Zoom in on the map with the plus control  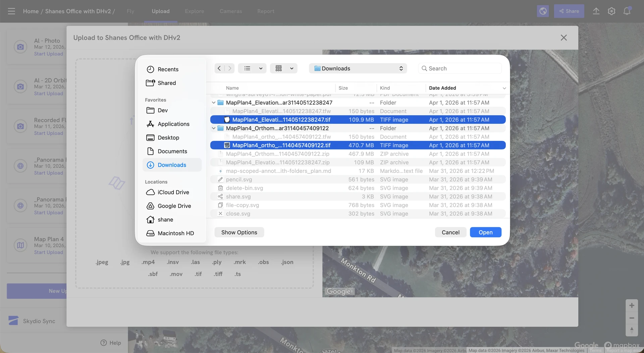[632, 305]
